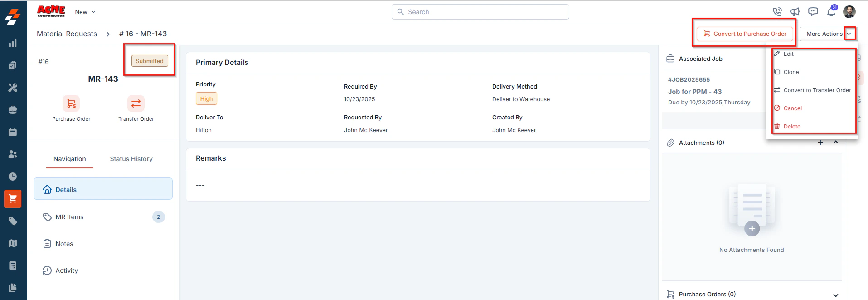Collapse the Attachments section chevron

coord(836,143)
